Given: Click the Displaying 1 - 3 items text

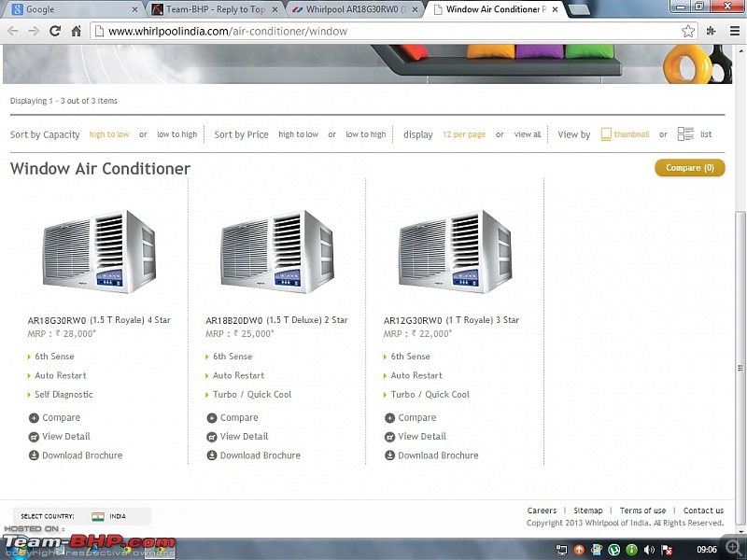Looking at the screenshot, I should [x=63, y=101].
